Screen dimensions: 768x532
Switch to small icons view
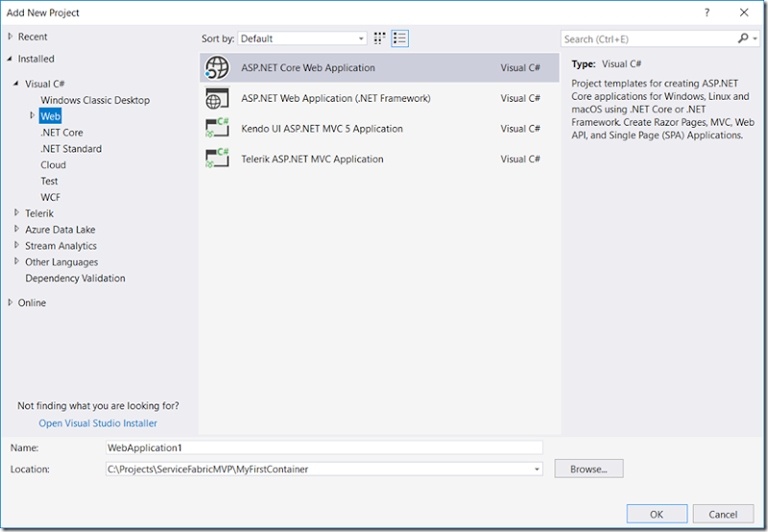coord(379,38)
